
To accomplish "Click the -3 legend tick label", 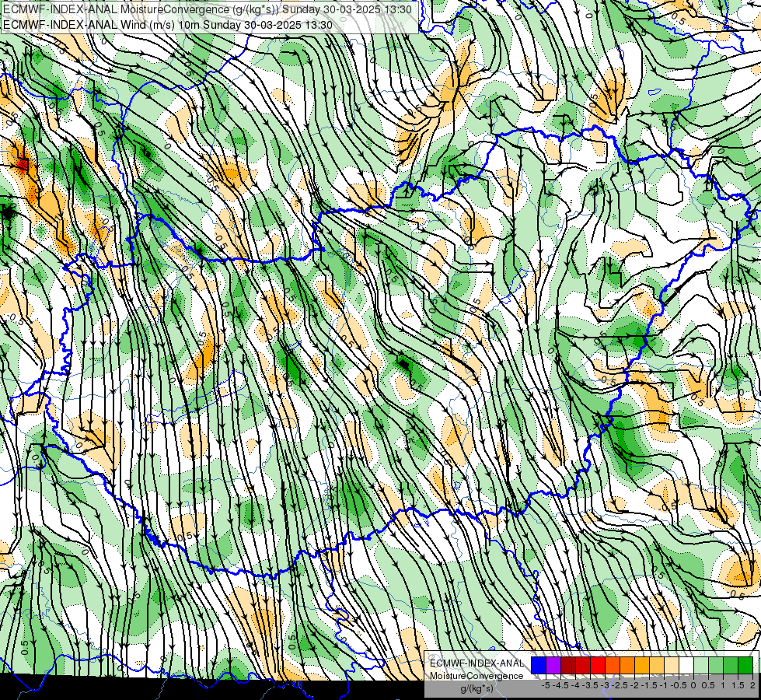I will 606,685.
